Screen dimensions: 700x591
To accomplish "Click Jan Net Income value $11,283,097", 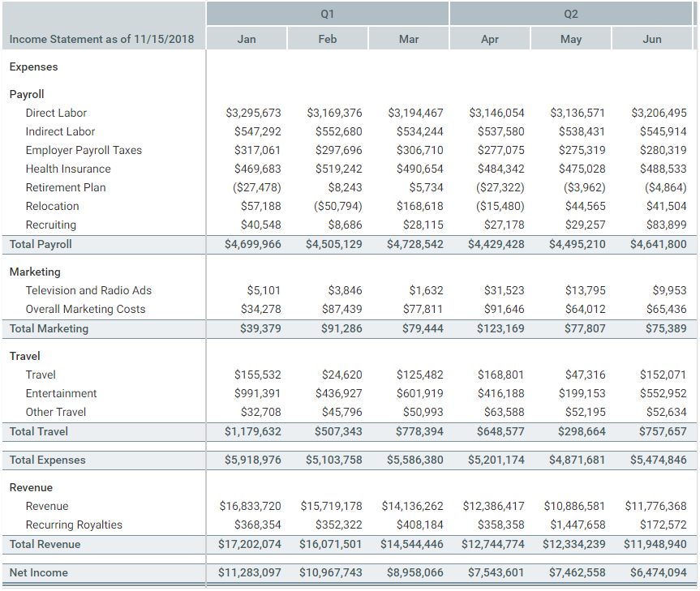I will coord(250,572).
